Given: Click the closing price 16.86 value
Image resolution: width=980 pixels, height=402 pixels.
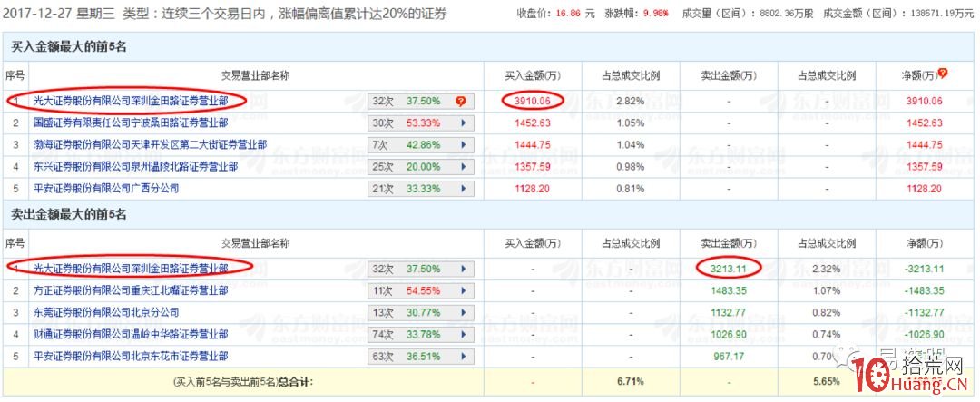Looking at the screenshot, I should (566, 13).
